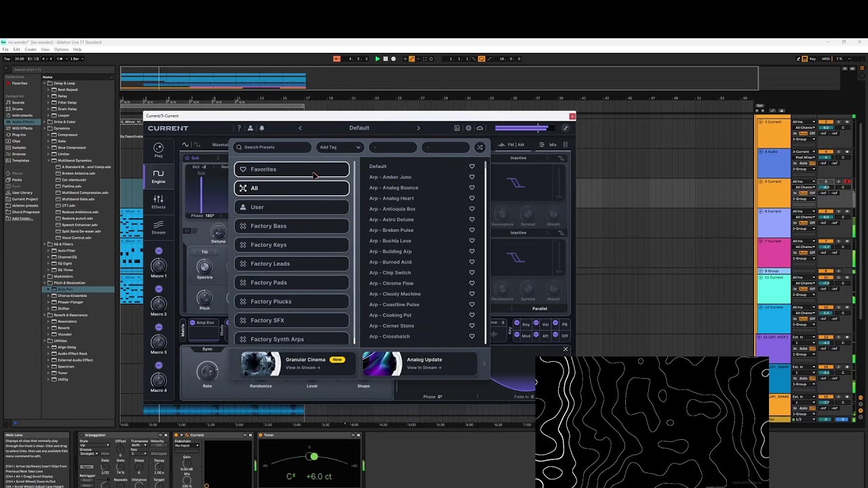Open the Factory Pads preset category
This screenshot has height=488, width=868.
292,283
